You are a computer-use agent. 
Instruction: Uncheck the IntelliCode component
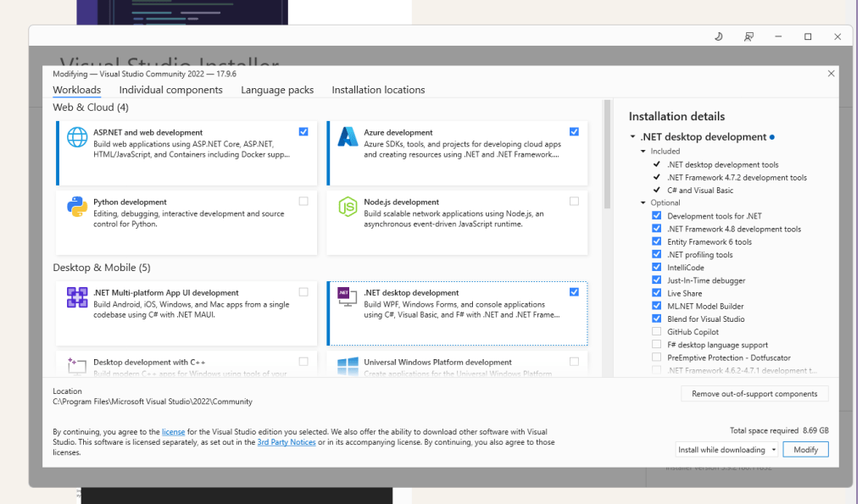pyautogui.click(x=657, y=267)
